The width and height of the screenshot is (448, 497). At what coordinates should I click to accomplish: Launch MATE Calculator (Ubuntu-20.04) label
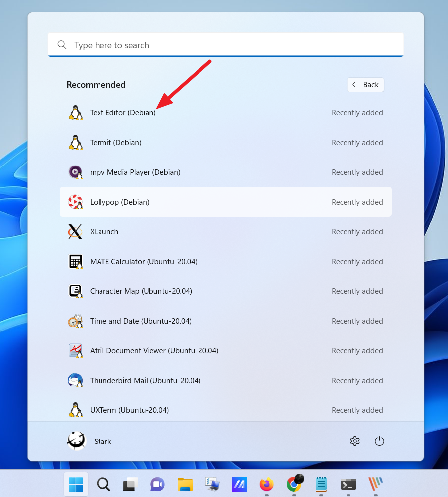(144, 262)
